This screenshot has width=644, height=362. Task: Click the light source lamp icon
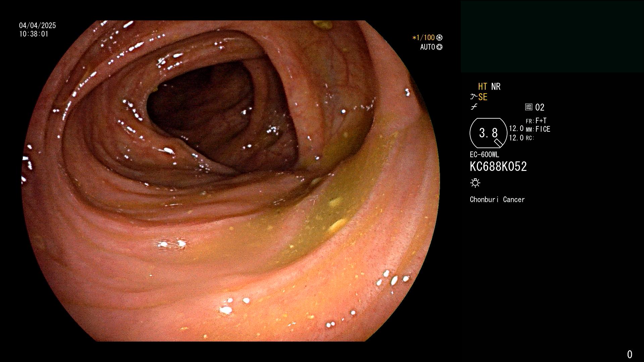[475, 183]
